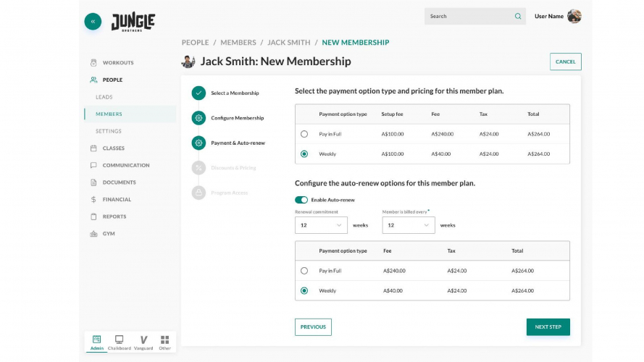Open Workouts from the sidebar
Screen dimensions: 644x362
tap(117, 63)
